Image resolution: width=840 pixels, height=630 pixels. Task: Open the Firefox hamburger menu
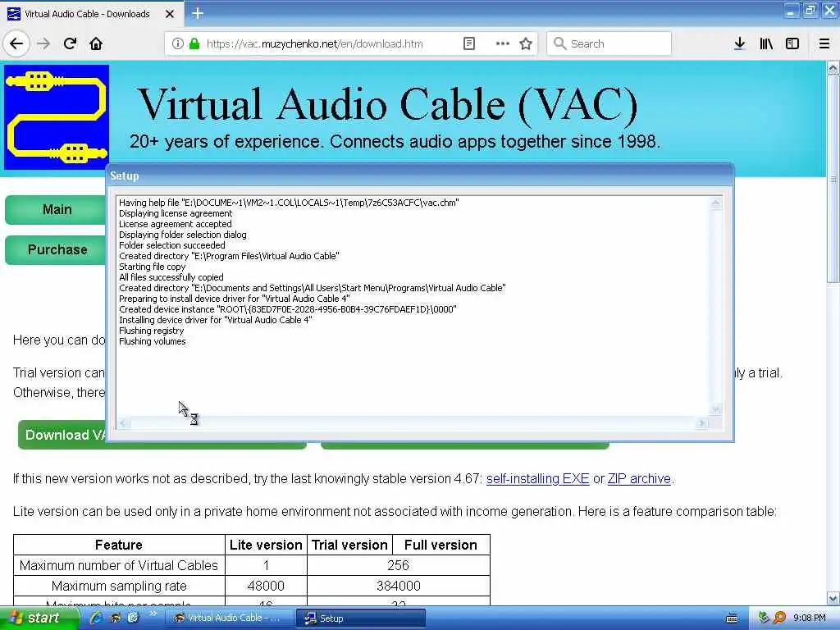[824, 43]
